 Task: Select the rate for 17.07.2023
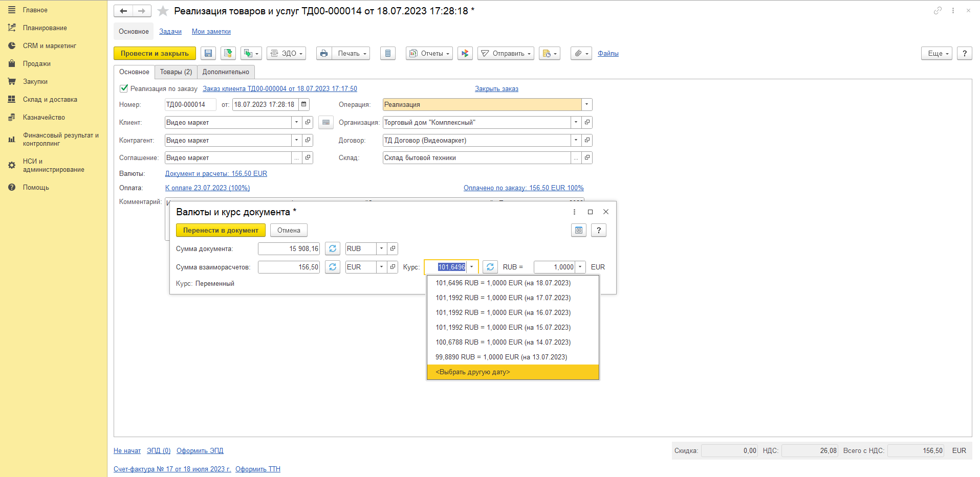[x=513, y=298]
